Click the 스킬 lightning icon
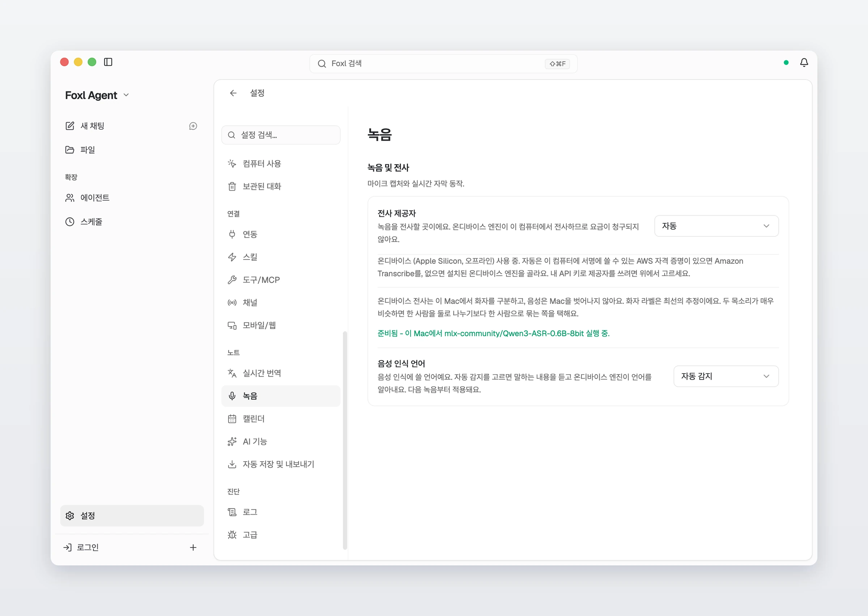Viewport: 868px width, 616px height. coord(232,257)
